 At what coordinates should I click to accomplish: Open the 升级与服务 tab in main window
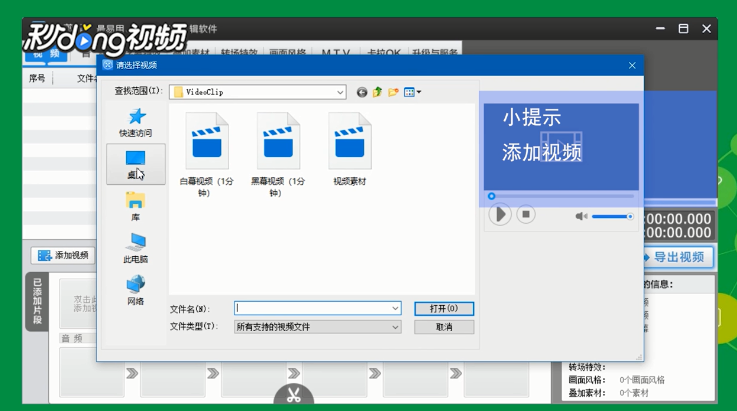click(x=435, y=52)
